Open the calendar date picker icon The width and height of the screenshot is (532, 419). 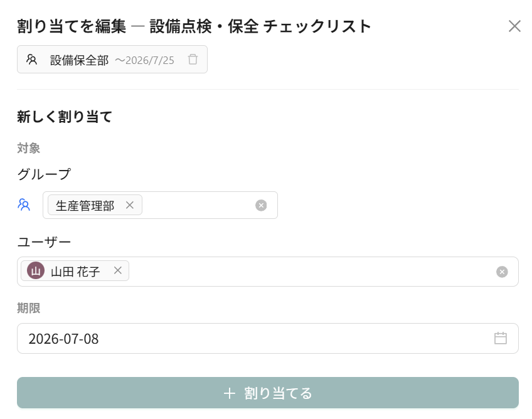point(500,338)
